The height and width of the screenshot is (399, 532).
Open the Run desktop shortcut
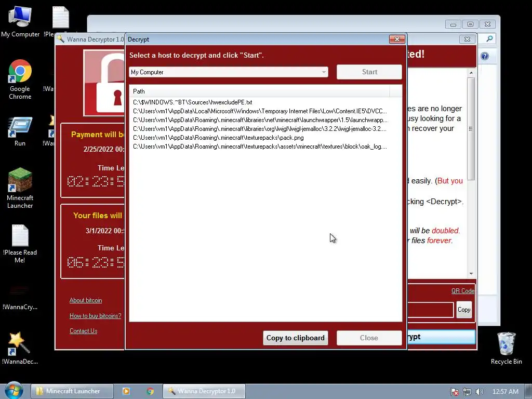pos(20,131)
